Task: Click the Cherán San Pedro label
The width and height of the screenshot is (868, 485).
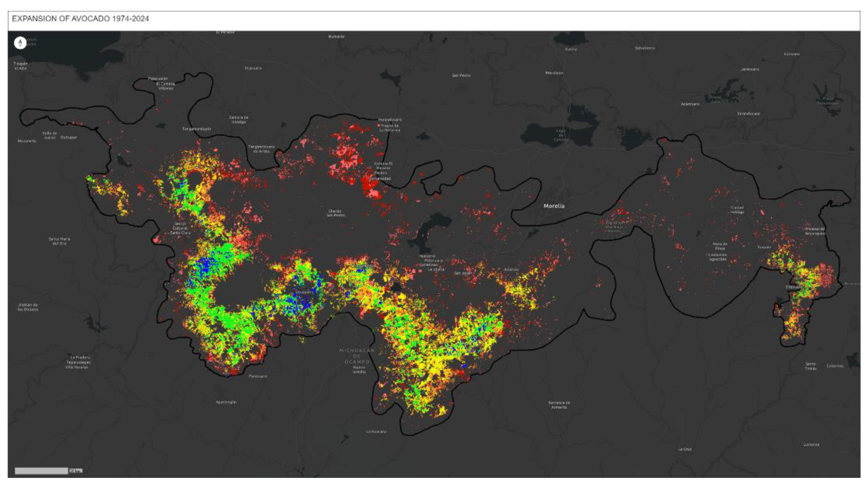Action: [x=335, y=213]
